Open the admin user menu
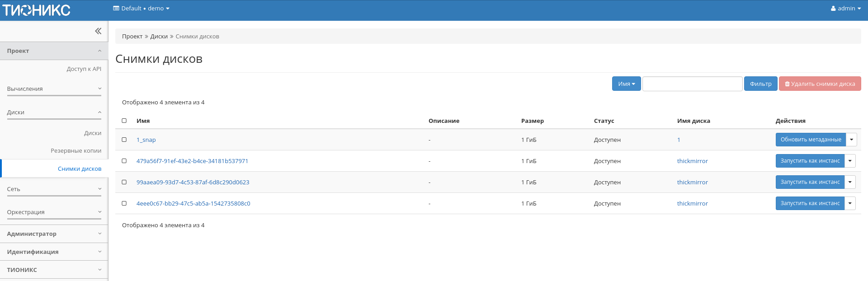 point(845,9)
